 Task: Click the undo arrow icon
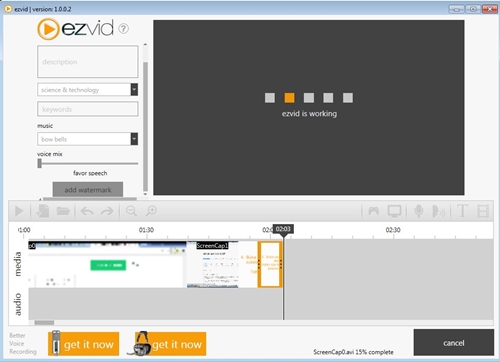click(87, 211)
